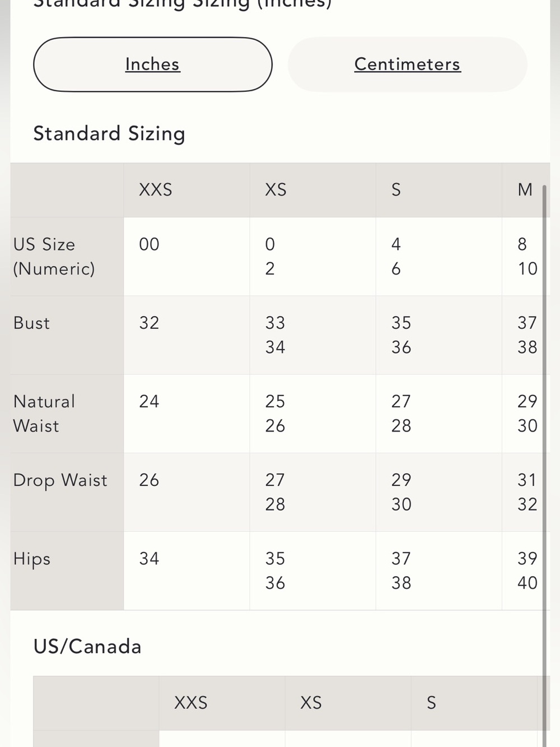The width and height of the screenshot is (560, 747).
Task: Click the Hips row label
Action: [32, 559]
